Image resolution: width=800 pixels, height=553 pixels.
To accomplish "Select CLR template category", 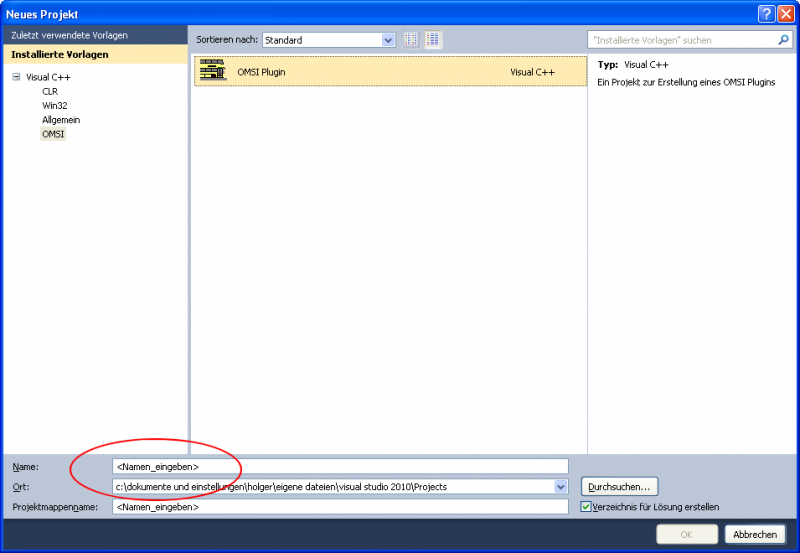I will pyautogui.click(x=50, y=91).
